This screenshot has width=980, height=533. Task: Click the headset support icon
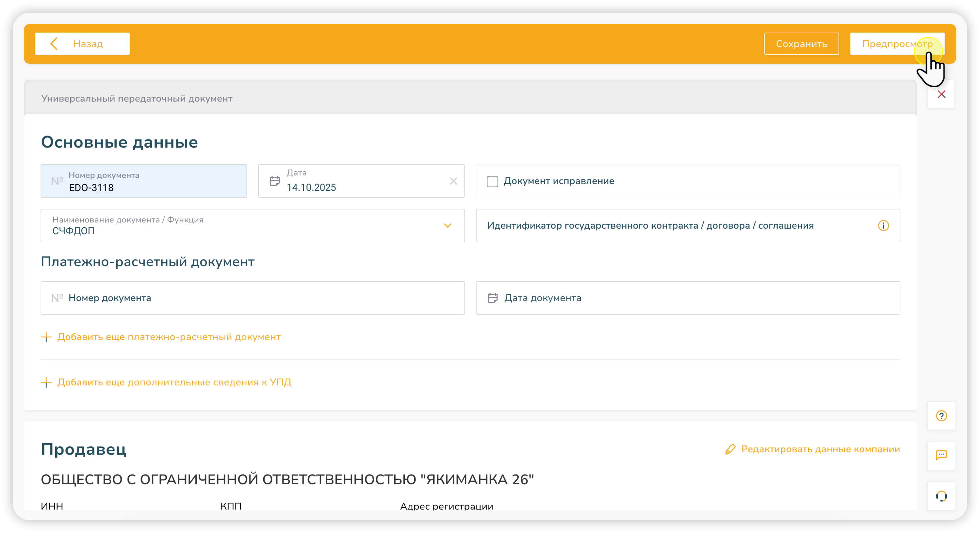coord(941,496)
